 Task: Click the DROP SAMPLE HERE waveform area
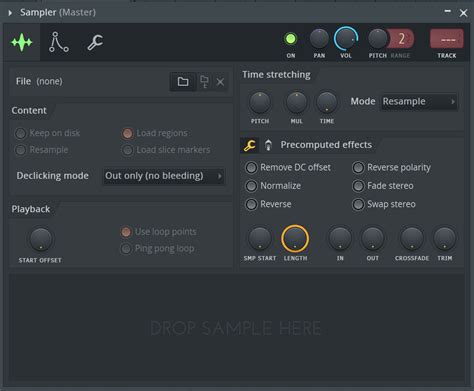click(x=236, y=327)
